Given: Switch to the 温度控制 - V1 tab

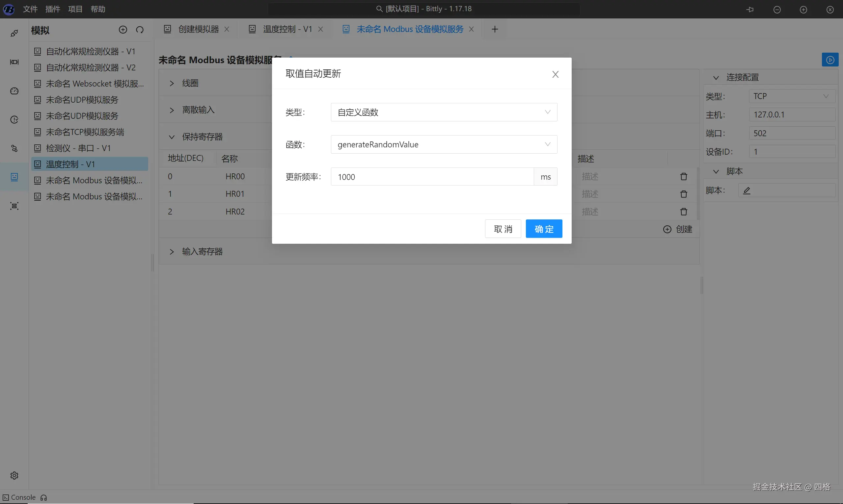Looking at the screenshot, I should click(287, 29).
